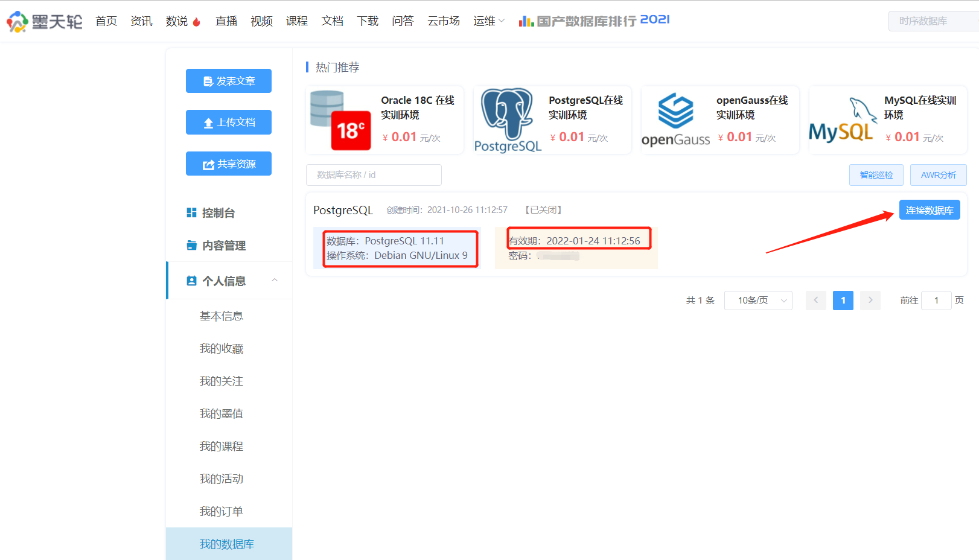Open 课程 in the top navigation
The width and height of the screenshot is (979, 560).
pos(297,21)
